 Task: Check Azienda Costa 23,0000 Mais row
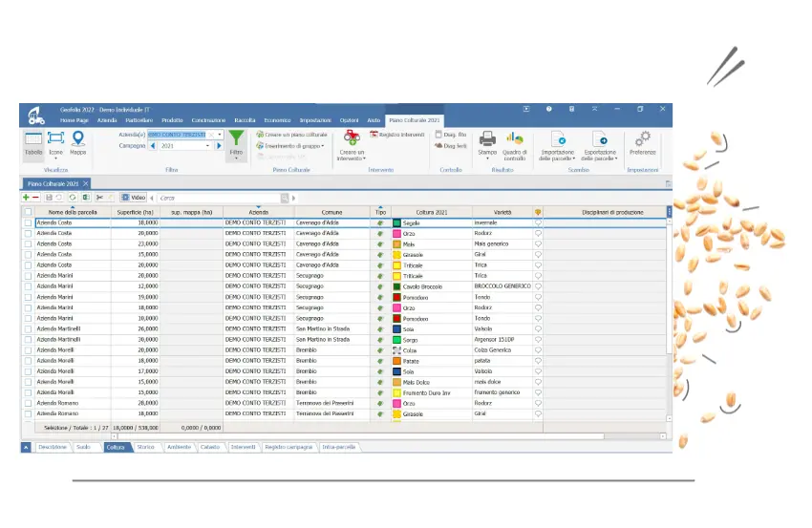point(28,243)
